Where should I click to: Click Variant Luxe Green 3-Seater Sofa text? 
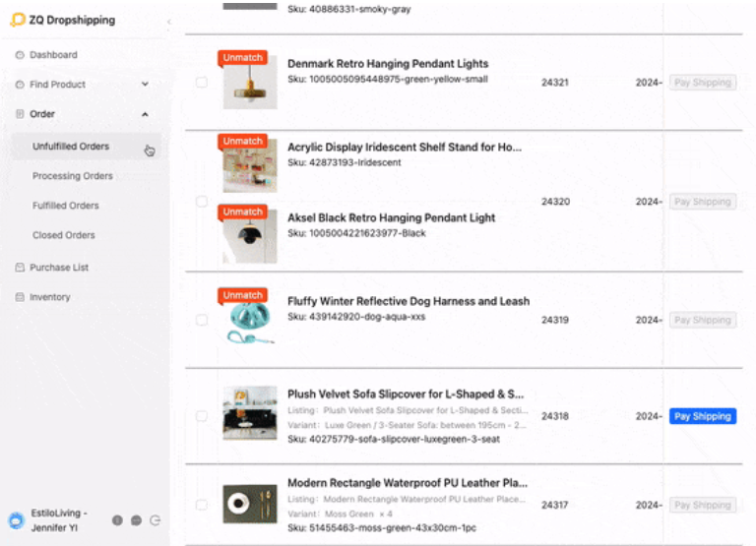(407, 425)
